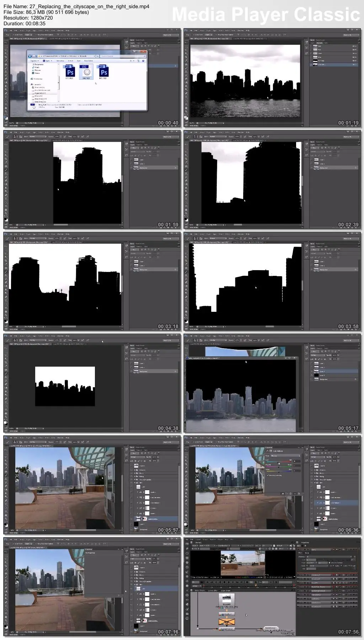Click the foreground color swatch in the 00:00:40 frame
The image size is (364, 640).
pyautogui.click(x=5, y=116)
